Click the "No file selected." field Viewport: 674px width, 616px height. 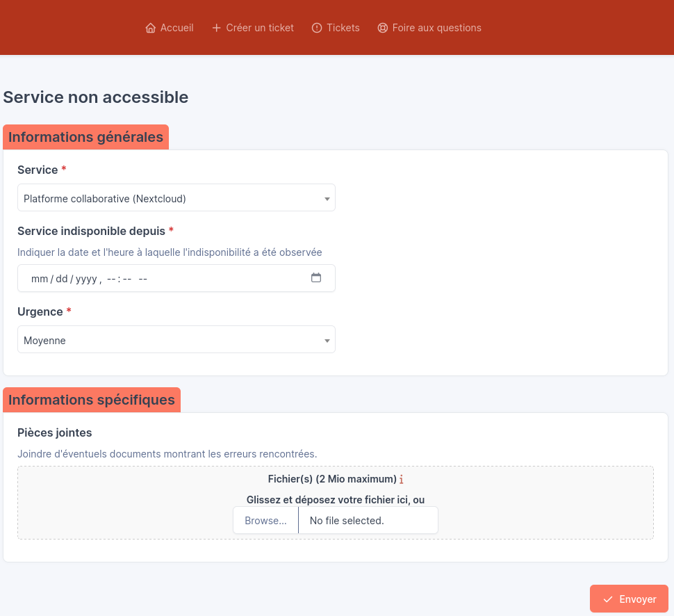click(x=368, y=521)
